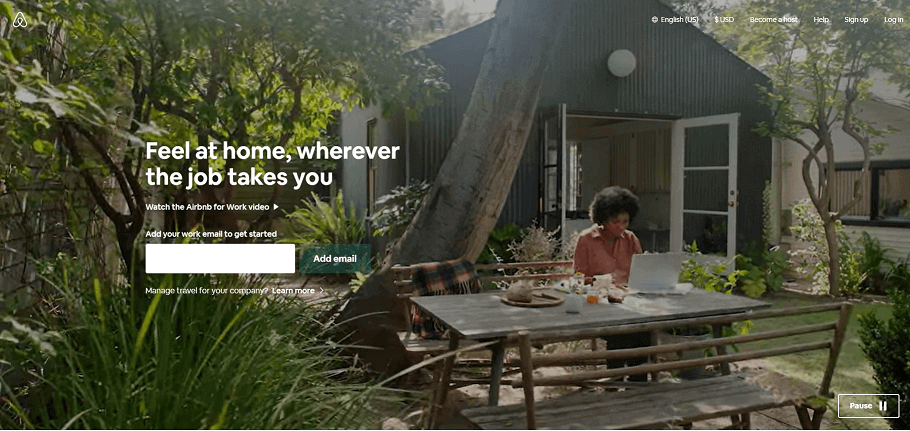Pause the background video with the Pause label

click(x=868, y=406)
